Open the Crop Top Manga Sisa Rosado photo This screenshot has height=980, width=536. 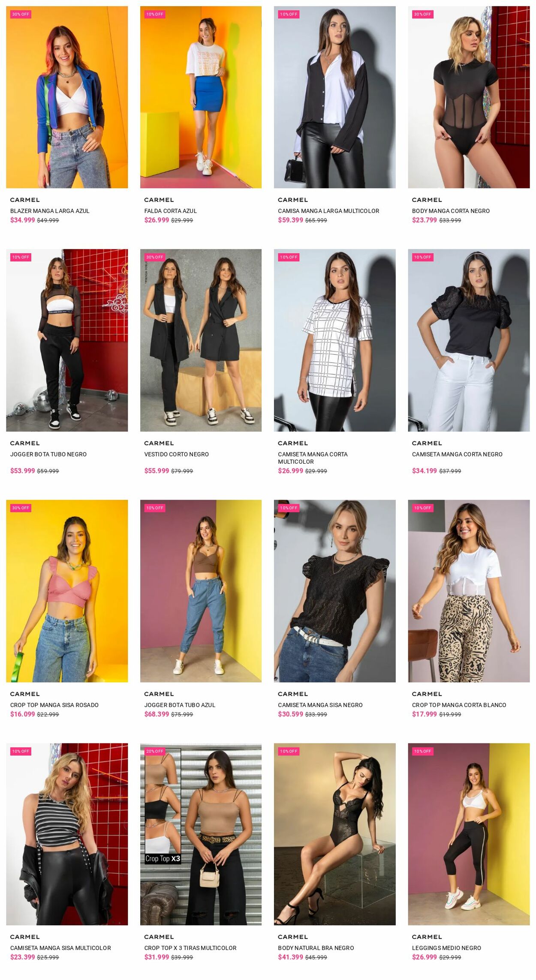pyautogui.click(x=67, y=591)
